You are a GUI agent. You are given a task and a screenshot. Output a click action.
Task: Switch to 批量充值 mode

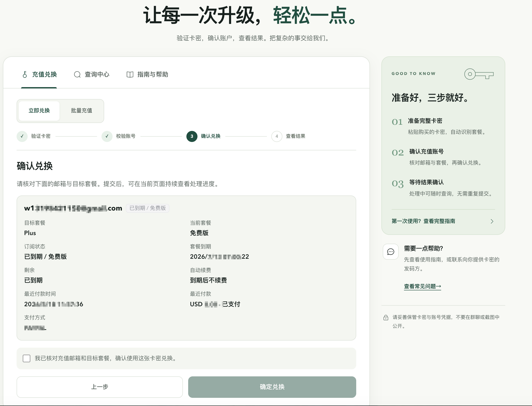81,111
